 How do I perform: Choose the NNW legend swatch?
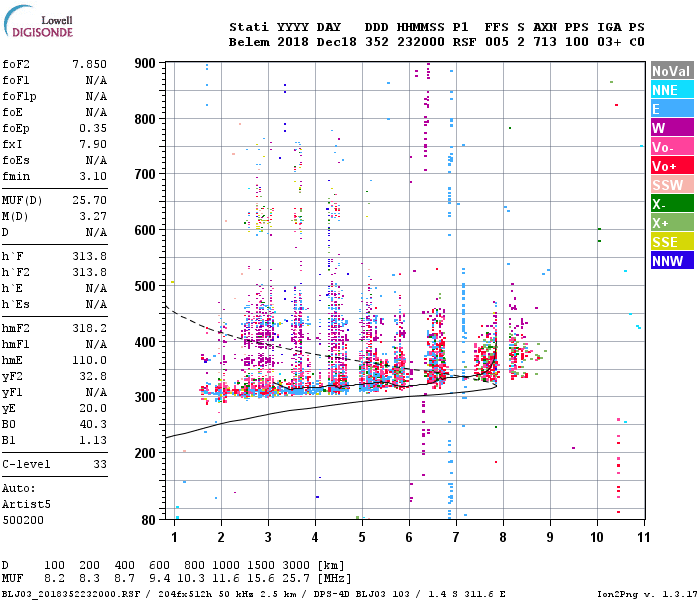pos(672,261)
